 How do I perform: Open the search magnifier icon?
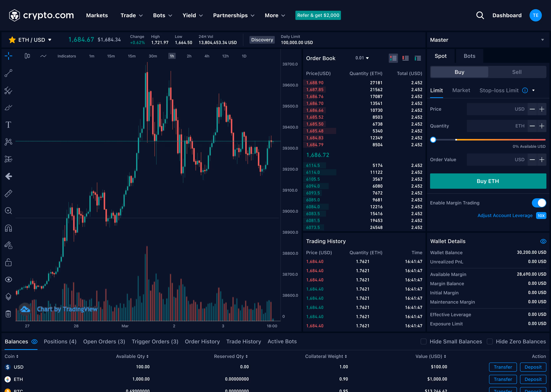[x=480, y=15]
